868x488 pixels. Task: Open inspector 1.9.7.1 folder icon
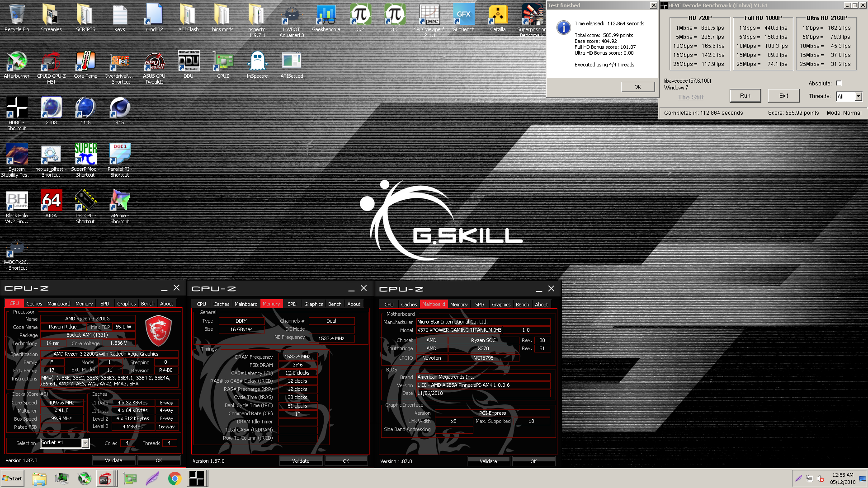(x=257, y=21)
